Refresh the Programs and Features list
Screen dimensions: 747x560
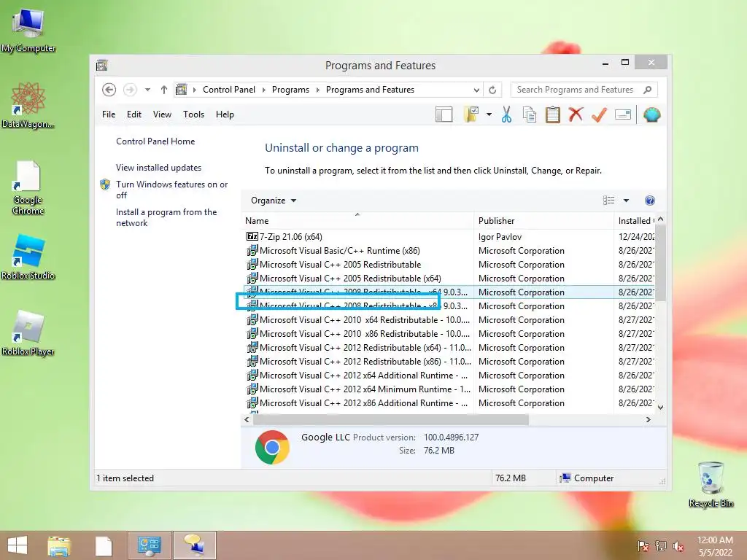pos(492,90)
